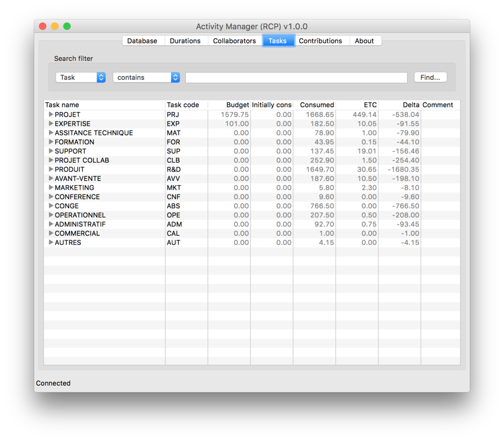
Task: Expand the SUPPORT task node
Action: [51, 151]
